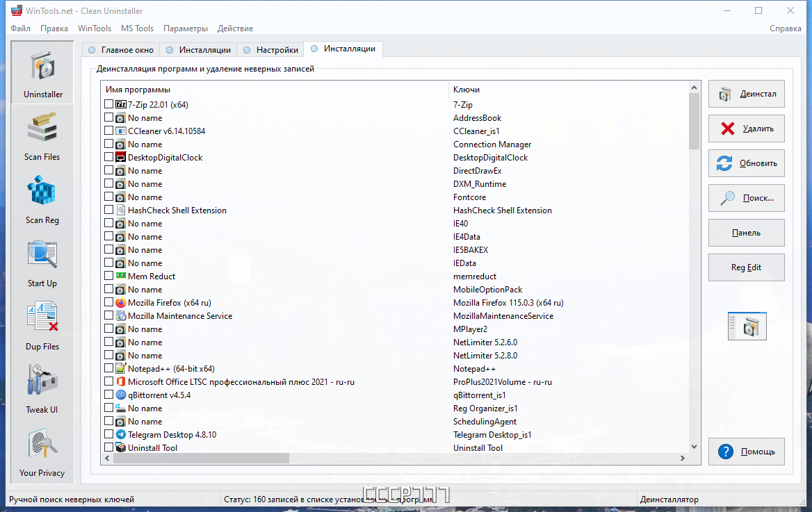The image size is (812, 512).
Task: Click the 7-Zip program icon in list
Action: [x=121, y=105]
